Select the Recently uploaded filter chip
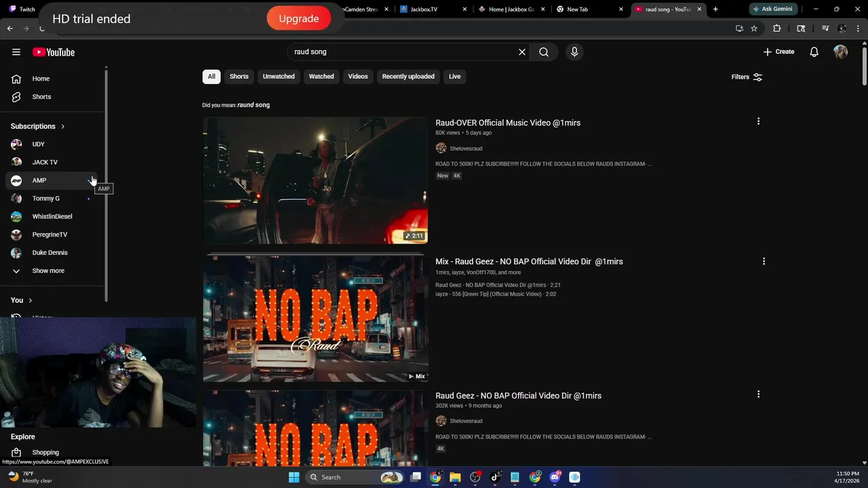The image size is (868, 488). [x=408, y=77]
